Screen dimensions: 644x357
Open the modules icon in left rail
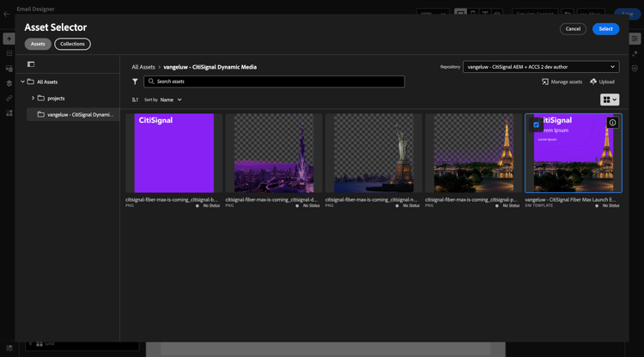9,112
